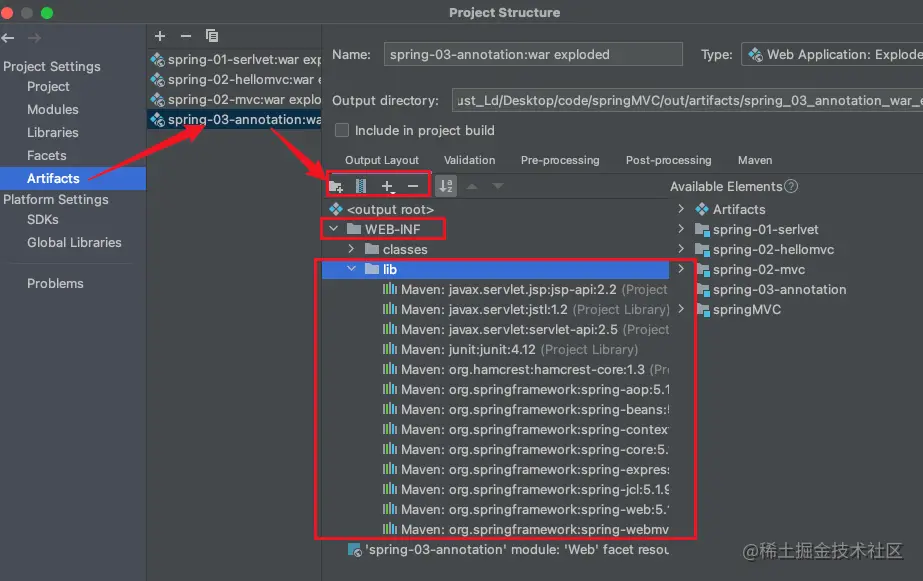Expand spring-01-serlvet module in Available Elements

tap(681, 229)
